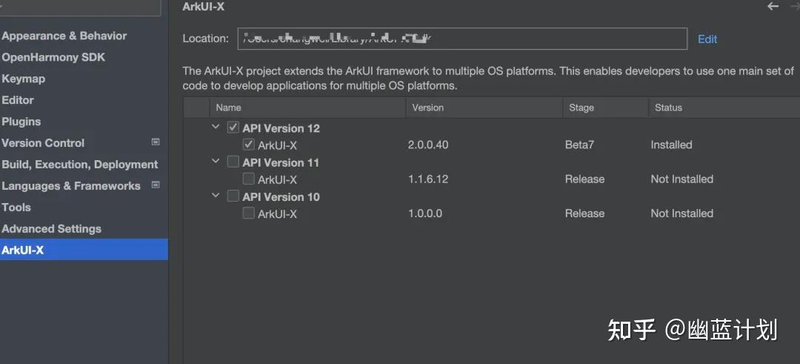The width and height of the screenshot is (800, 364).
Task: Open Build, Execution, Deployment section
Action: tap(80, 164)
